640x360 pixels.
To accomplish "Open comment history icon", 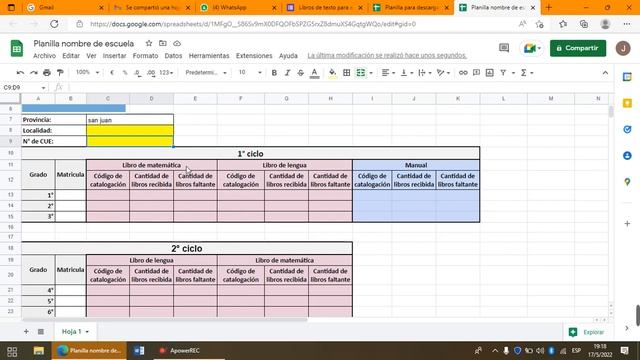I will [x=504, y=48].
